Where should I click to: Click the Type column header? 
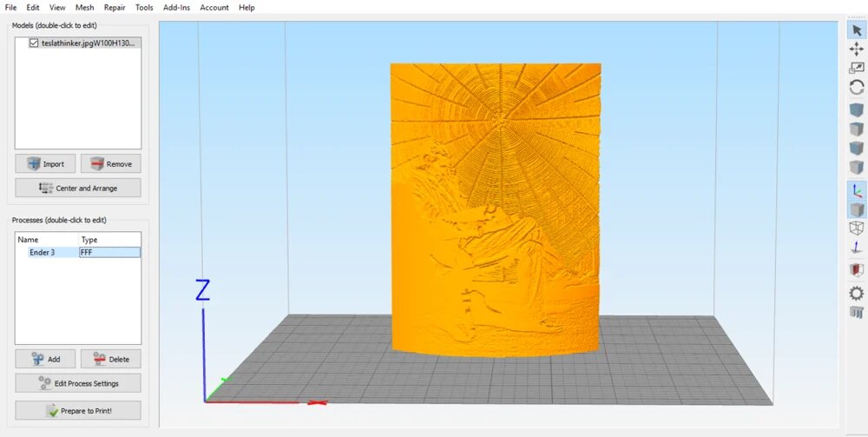(109, 240)
